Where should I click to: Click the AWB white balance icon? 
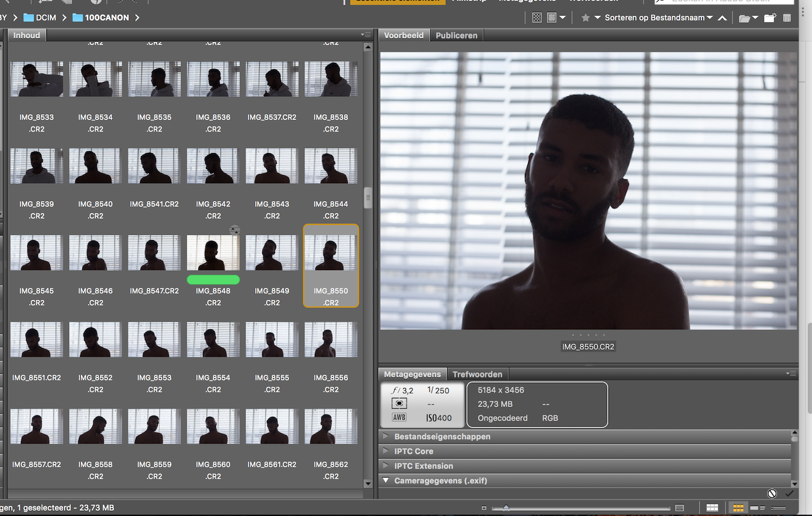tap(399, 417)
